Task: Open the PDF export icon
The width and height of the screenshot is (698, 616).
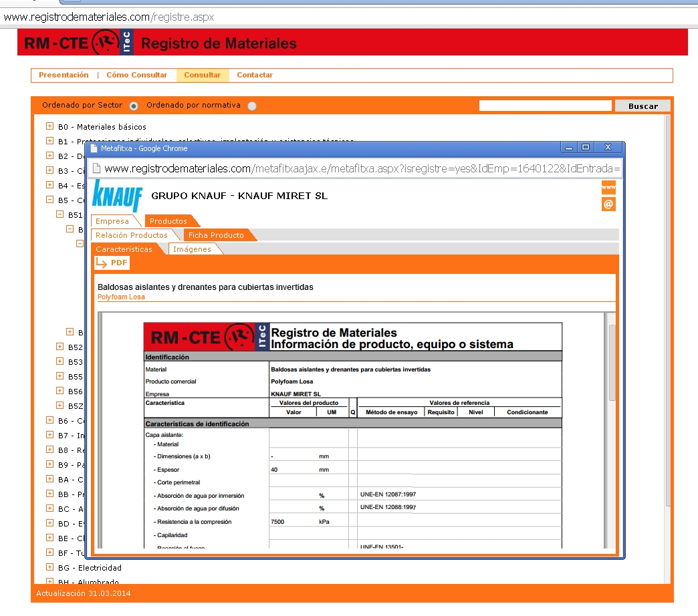Action: (112, 263)
